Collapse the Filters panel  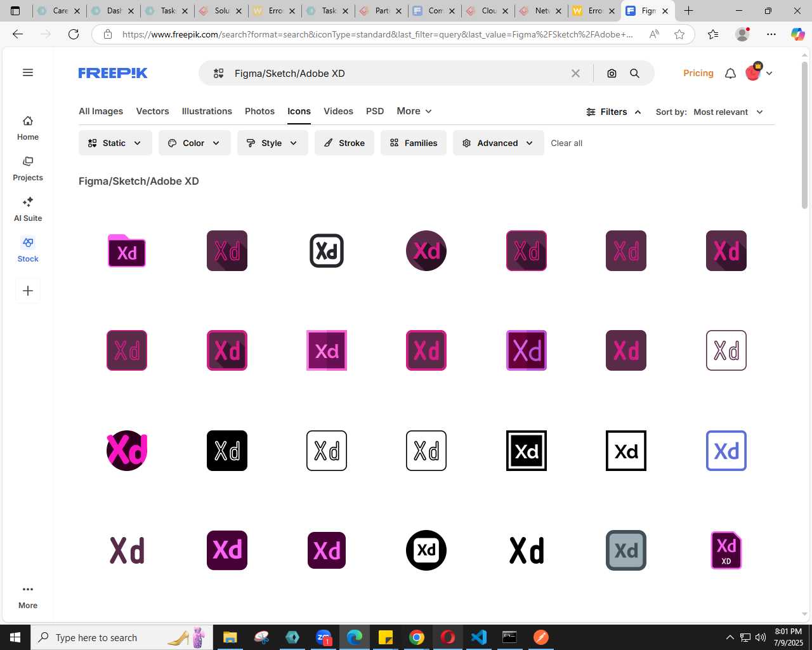click(613, 112)
